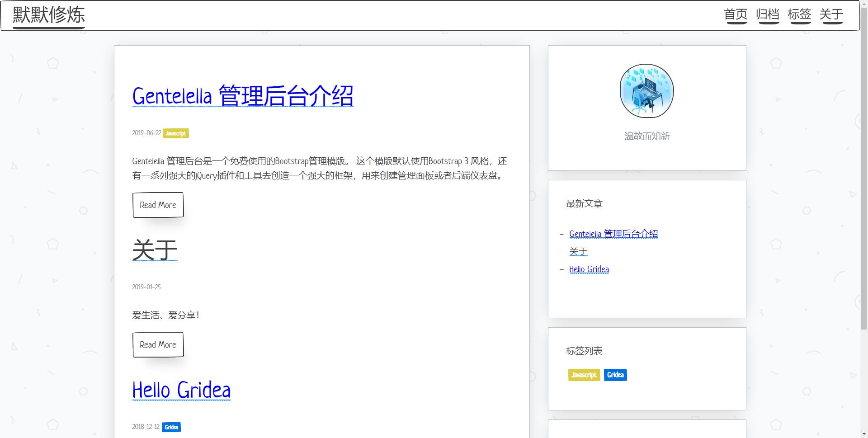Select the Javascript tag under the Gentelella post
The image size is (868, 438).
(x=176, y=133)
